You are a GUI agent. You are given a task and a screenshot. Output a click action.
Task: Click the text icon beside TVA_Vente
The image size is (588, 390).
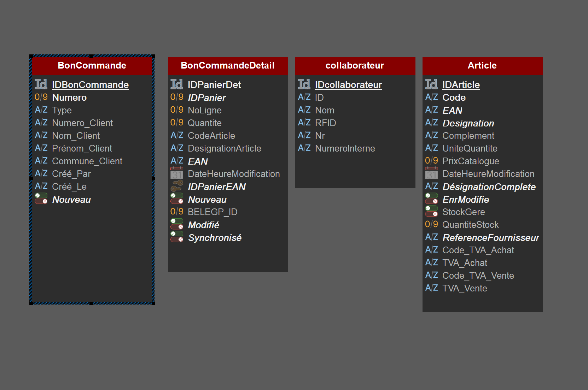point(431,288)
